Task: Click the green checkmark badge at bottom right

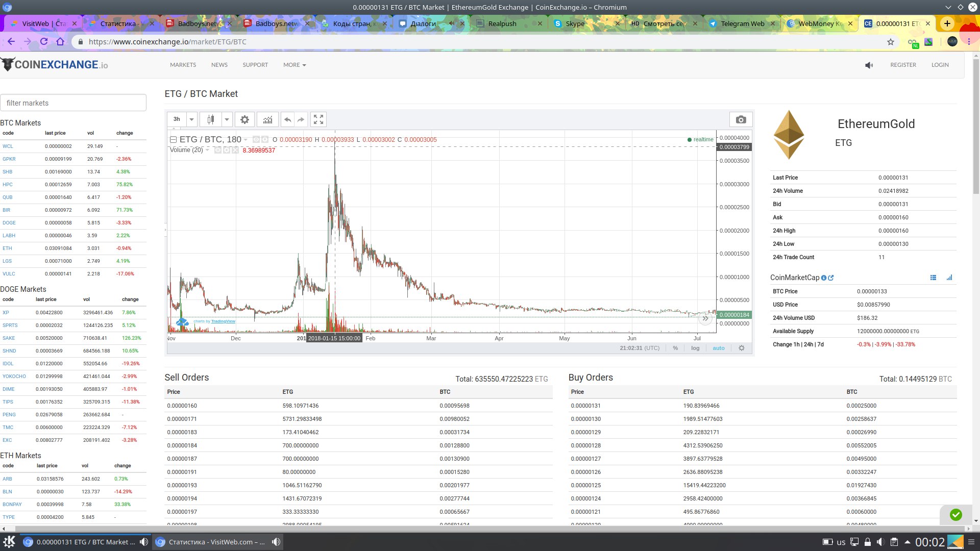Action: click(956, 515)
